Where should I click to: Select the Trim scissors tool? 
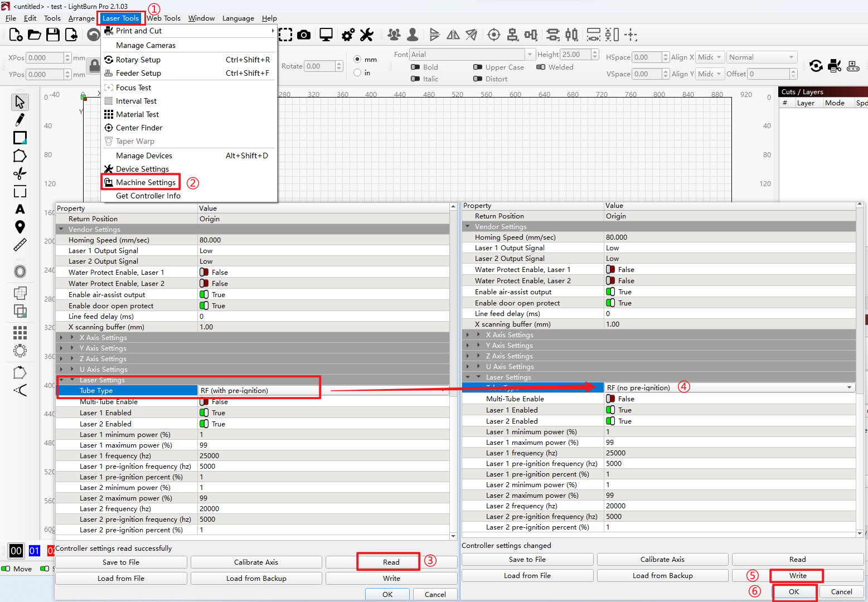tap(20, 173)
